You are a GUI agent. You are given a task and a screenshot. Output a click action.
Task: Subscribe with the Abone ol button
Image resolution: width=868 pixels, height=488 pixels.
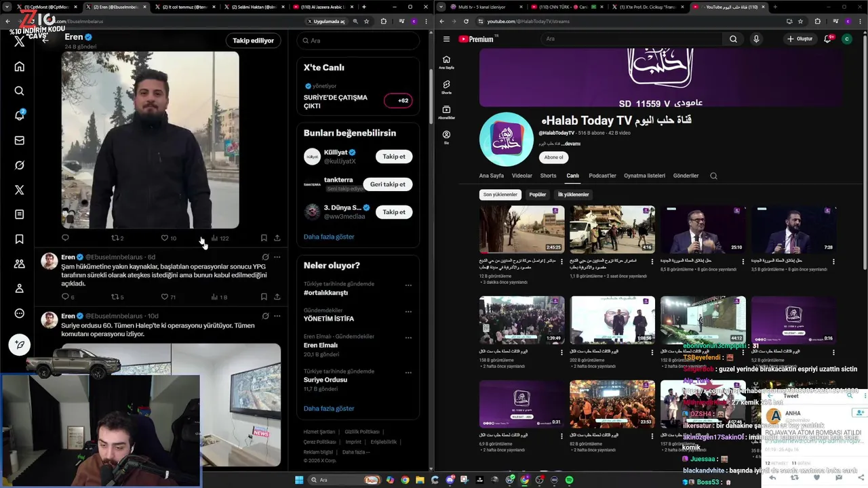tap(553, 157)
